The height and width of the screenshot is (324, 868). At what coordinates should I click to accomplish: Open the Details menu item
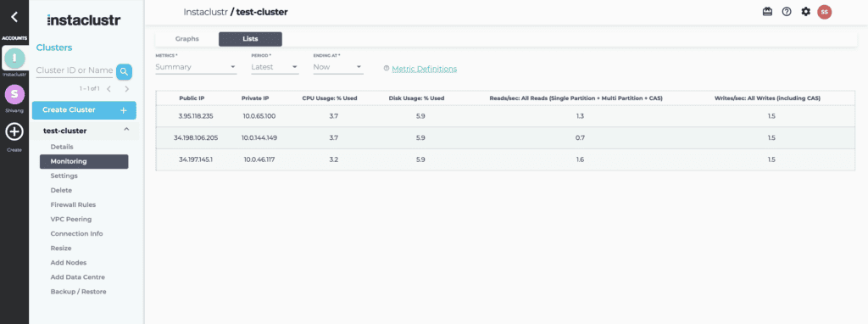click(x=62, y=147)
